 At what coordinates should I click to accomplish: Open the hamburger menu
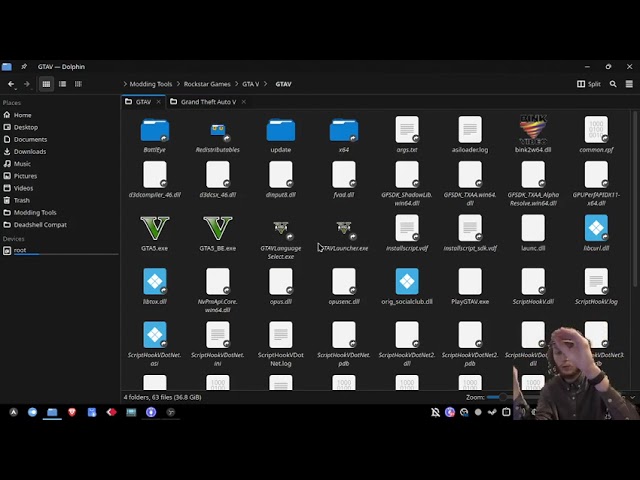click(629, 84)
